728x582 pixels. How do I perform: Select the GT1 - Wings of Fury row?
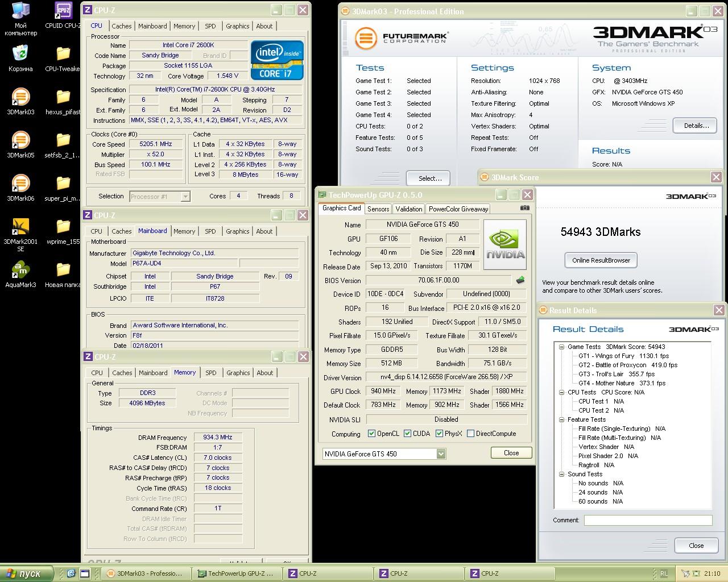[x=623, y=356]
